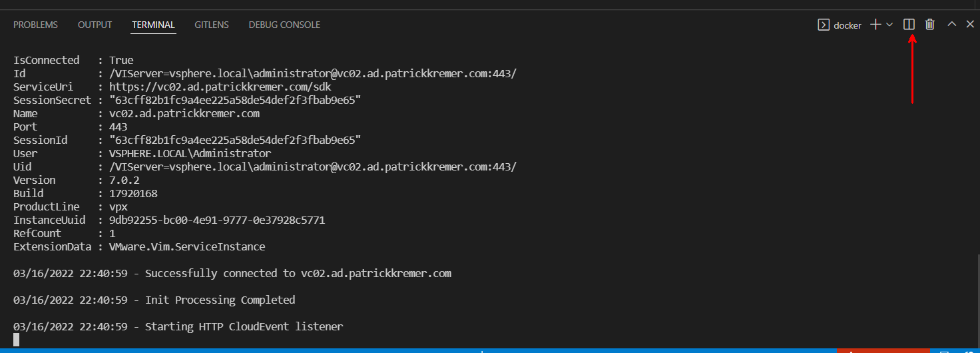Viewport: 980px width, 353px height.
Task: Click the SessionSecret hash value
Action: 235,100
